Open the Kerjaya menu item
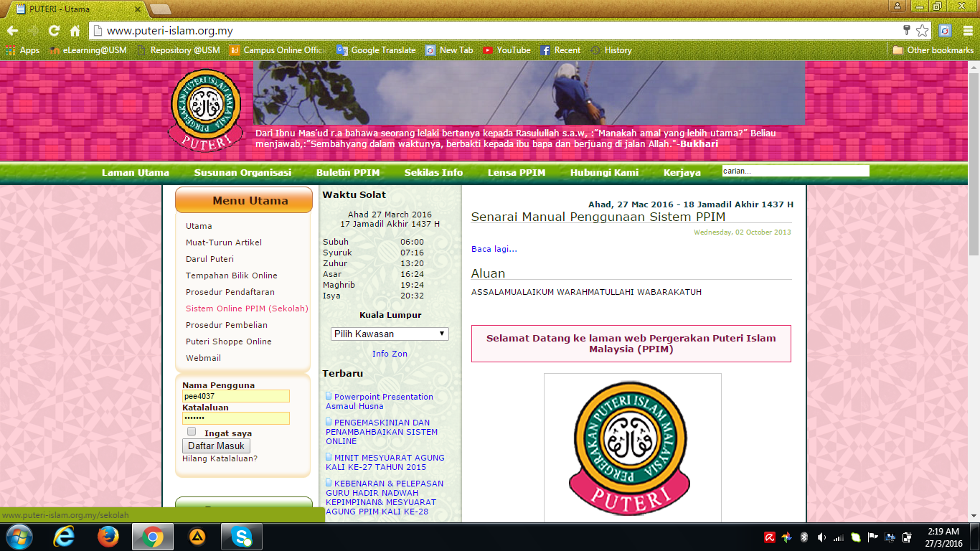 click(x=682, y=172)
